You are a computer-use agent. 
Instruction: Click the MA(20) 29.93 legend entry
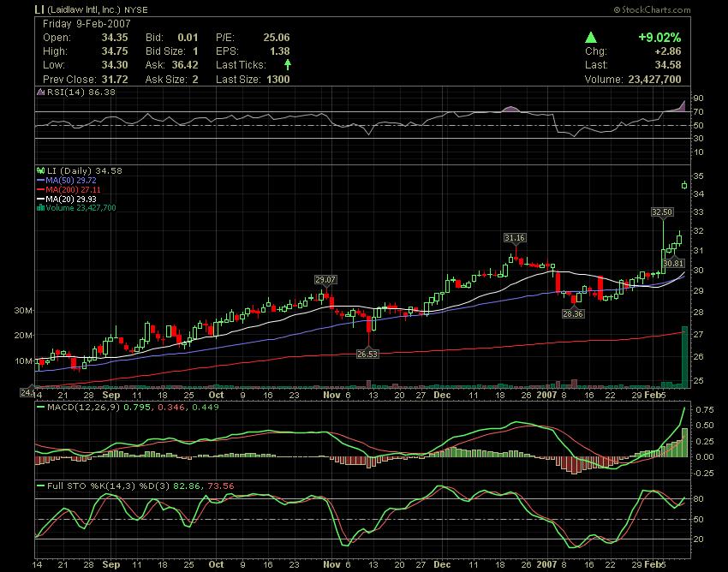pos(71,199)
